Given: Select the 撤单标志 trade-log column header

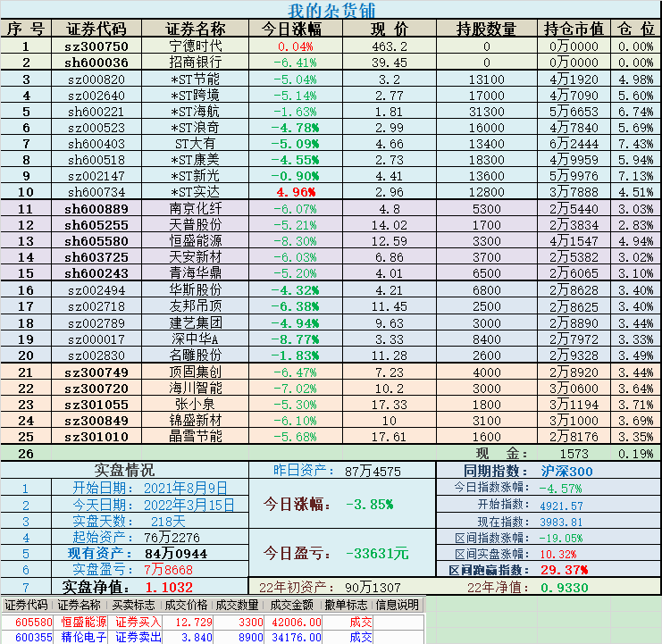Looking at the screenshot, I should pyautogui.click(x=346, y=605).
